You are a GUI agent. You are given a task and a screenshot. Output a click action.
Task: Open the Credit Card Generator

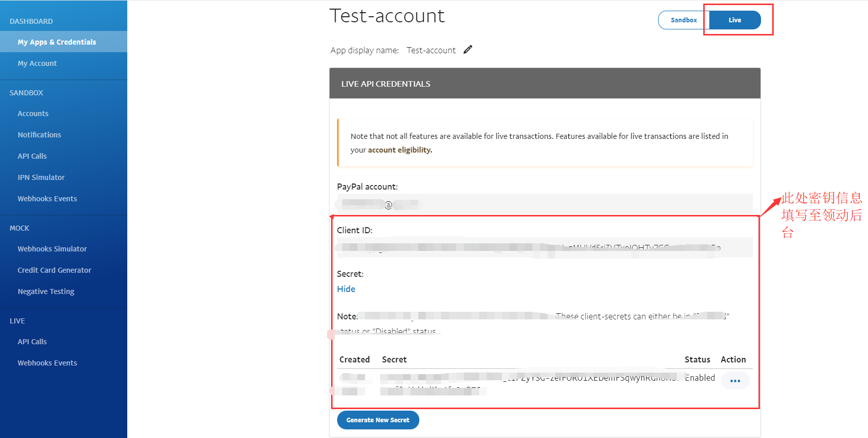pyautogui.click(x=54, y=270)
